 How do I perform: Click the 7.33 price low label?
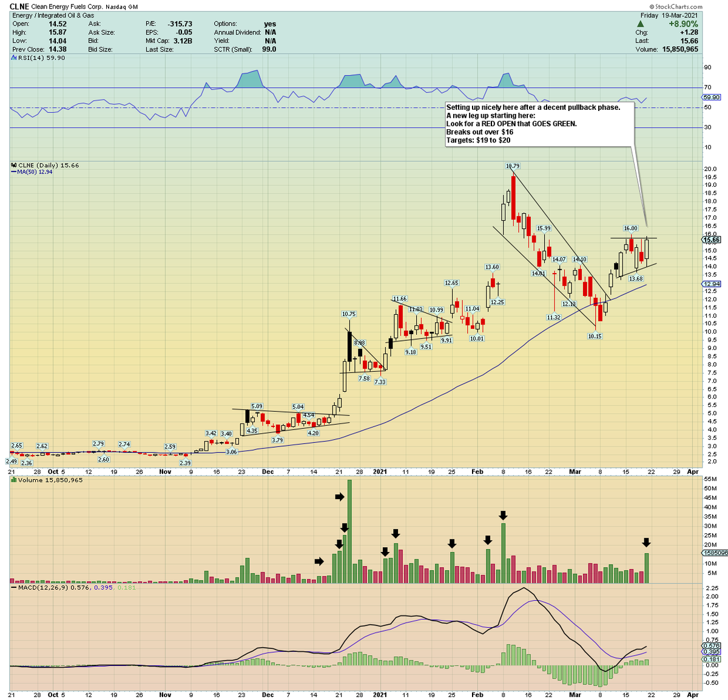[380, 382]
